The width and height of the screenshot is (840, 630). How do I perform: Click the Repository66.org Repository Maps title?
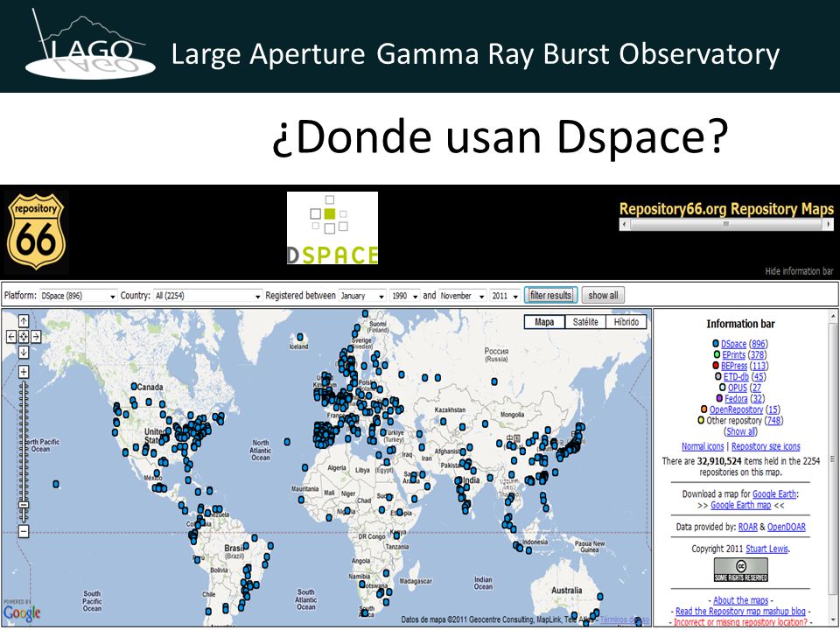(726, 209)
